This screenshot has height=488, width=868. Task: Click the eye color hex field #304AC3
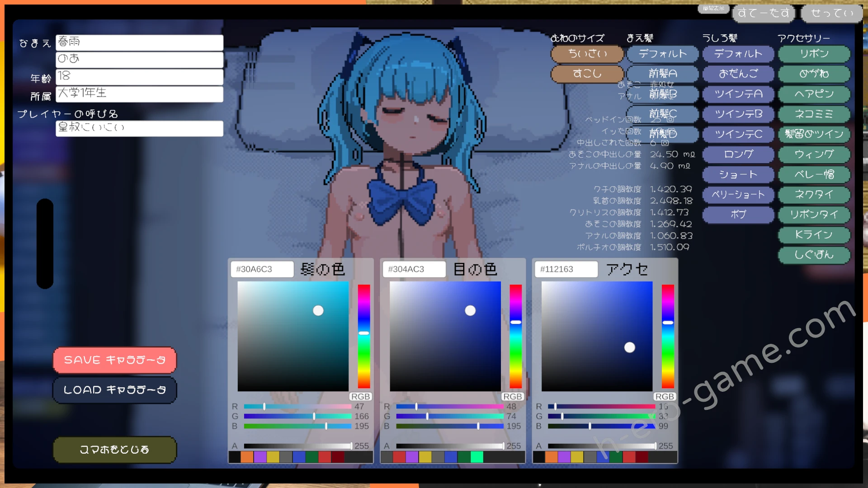414,269
